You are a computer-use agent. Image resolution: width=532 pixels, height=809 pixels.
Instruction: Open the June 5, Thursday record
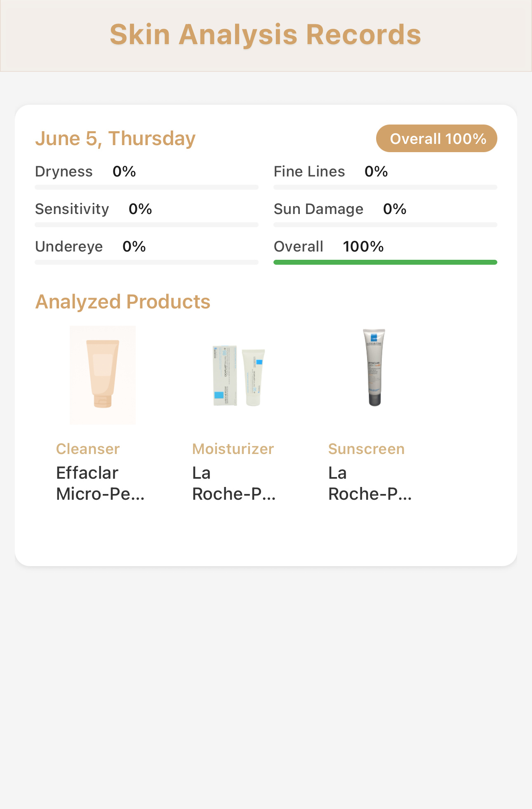click(115, 139)
